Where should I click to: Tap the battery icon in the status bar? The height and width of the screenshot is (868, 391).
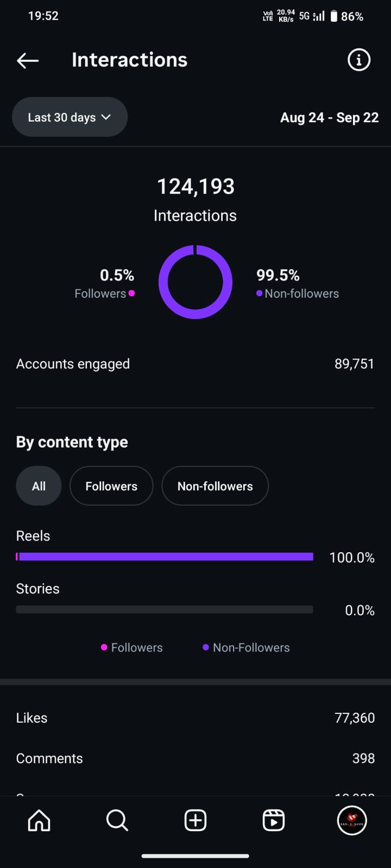[334, 16]
